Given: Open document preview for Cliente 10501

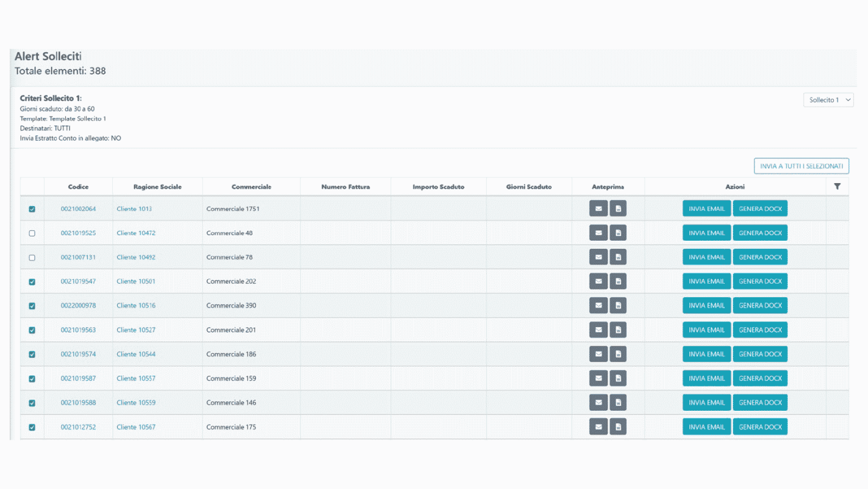Looking at the screenshot, I should click(618, 281).
